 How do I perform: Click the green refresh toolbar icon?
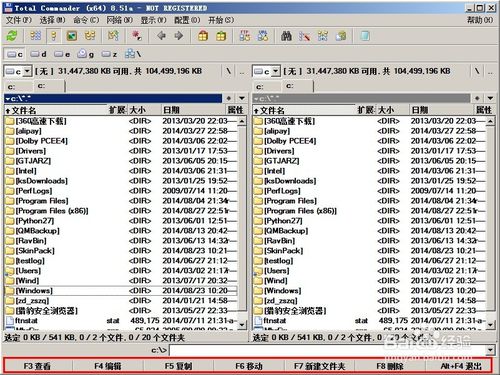(x=12, y=36)
